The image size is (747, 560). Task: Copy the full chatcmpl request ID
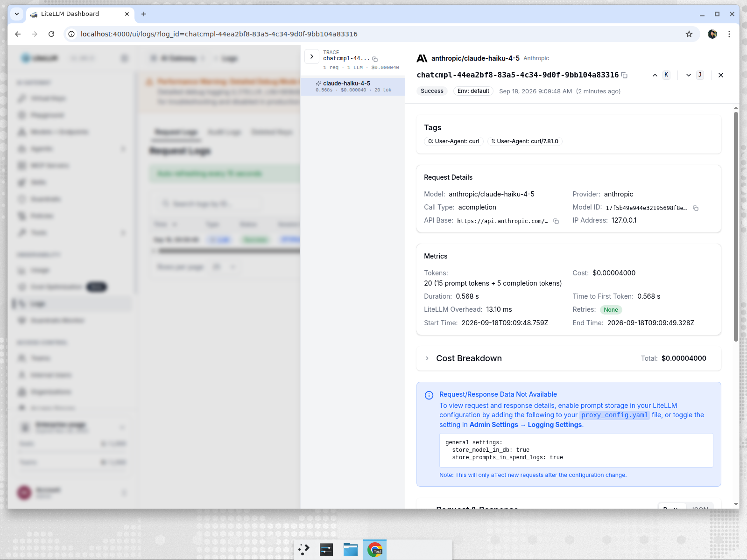point(624,75)
